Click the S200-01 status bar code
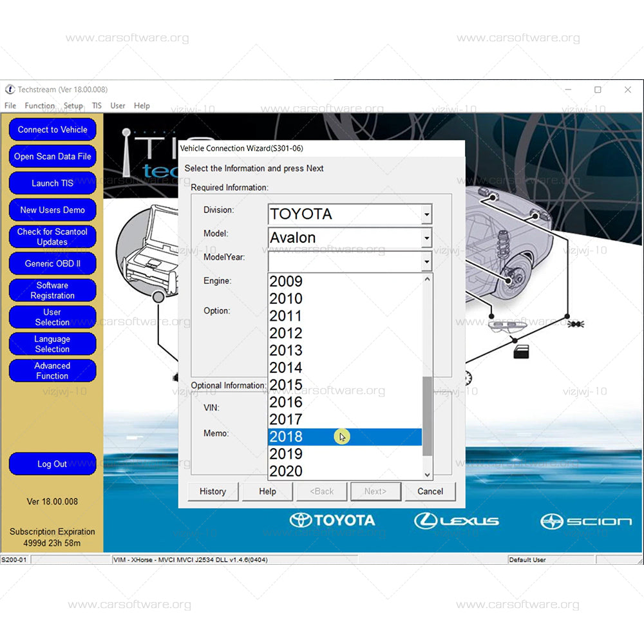Viewport: 644px width, 644px height. point(14,560)
